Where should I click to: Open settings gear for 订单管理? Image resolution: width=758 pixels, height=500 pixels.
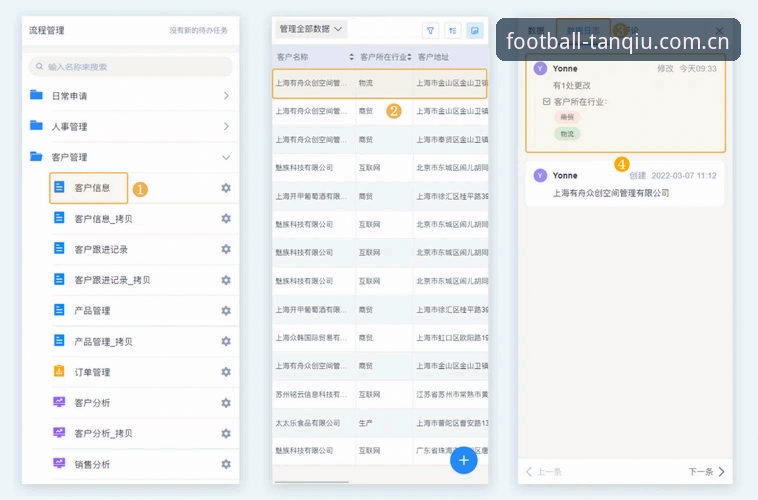[226, 372]
